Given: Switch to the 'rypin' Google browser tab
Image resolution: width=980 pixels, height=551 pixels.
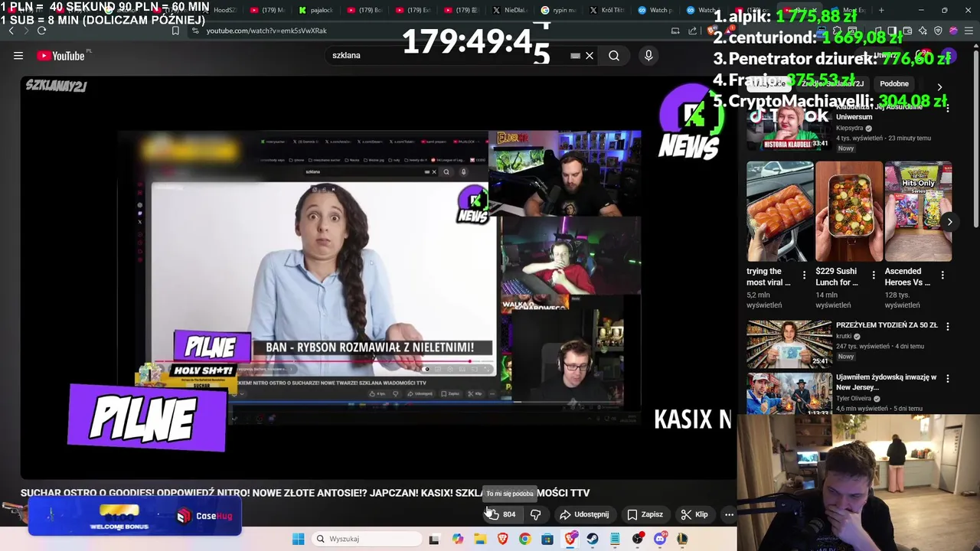Looking at the screenshot, I should pos(558,10).
